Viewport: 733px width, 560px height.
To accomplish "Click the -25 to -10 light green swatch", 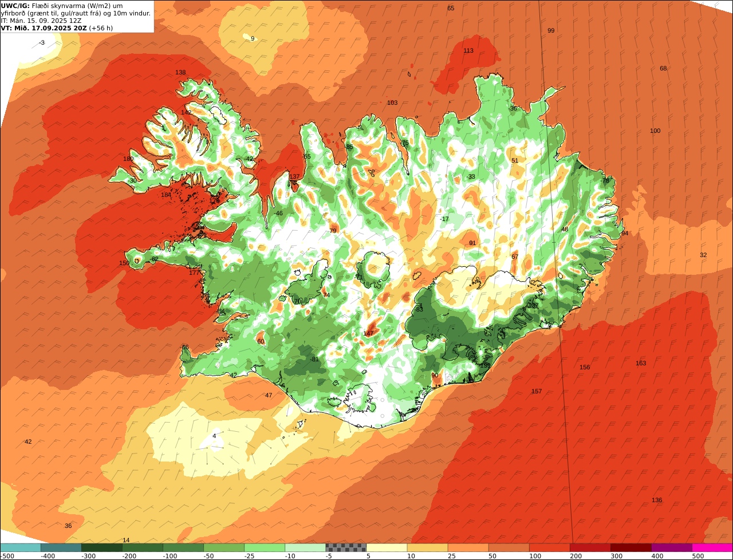I will 264,547.
